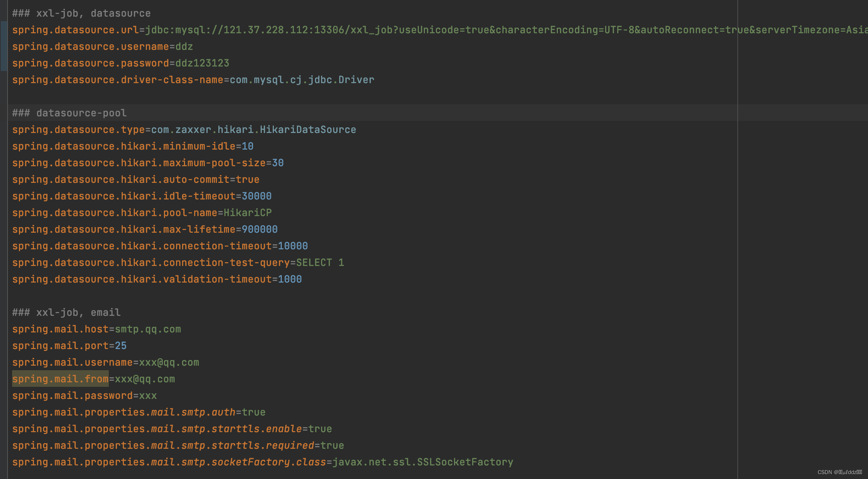
Task: Click the spring.datasource.username=ddz line
Action: tap(102, 47)
